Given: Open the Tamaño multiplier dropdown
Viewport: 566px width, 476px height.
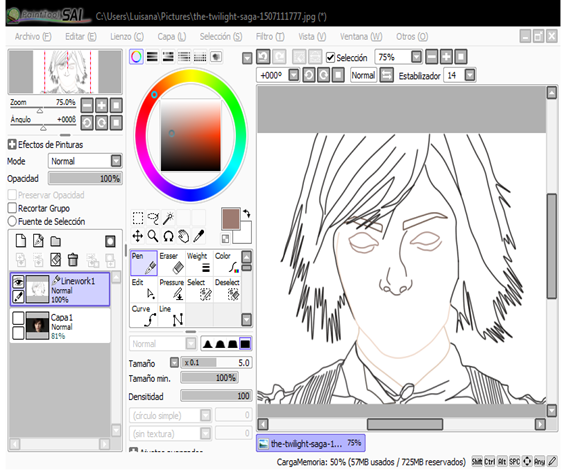Looking at the screenshot, I should pos(174,362).
